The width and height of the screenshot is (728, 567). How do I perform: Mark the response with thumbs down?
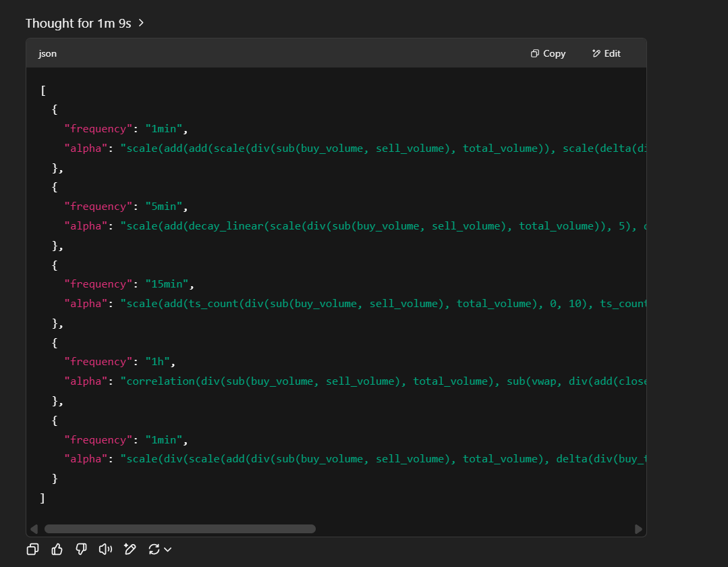(81, 549)
